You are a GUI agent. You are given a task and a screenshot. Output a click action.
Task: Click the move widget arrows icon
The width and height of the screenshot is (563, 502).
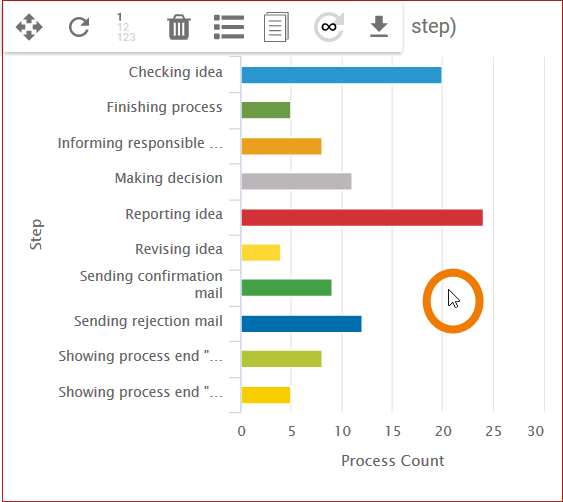click(x=29, y=27)
